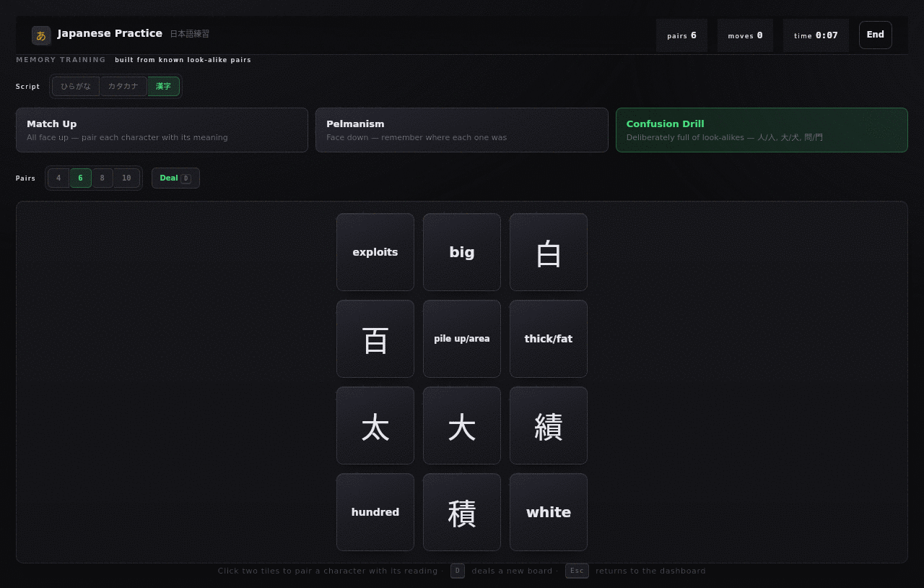End the practice session
Viewport: 924px width, 588px height.
876,35
